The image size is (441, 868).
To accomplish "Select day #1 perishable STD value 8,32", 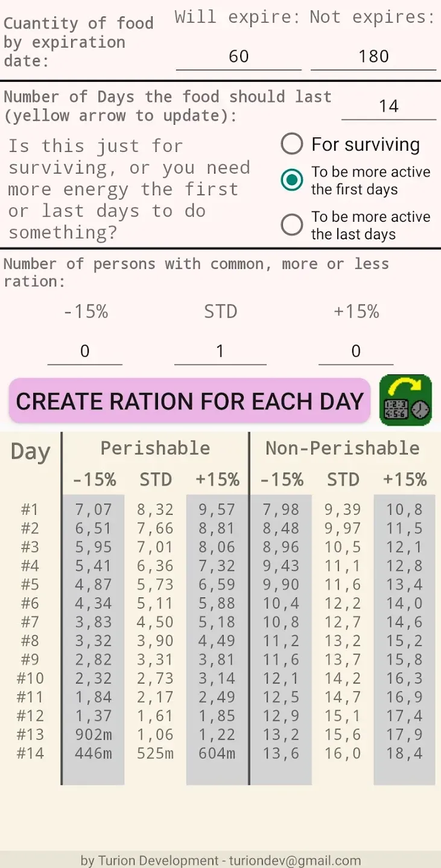I will 155,510.
